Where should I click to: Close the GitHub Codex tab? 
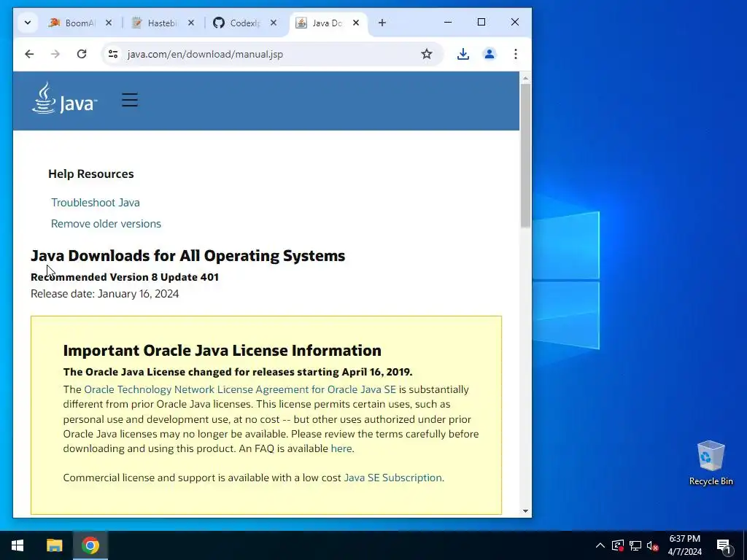pos(274,23)
